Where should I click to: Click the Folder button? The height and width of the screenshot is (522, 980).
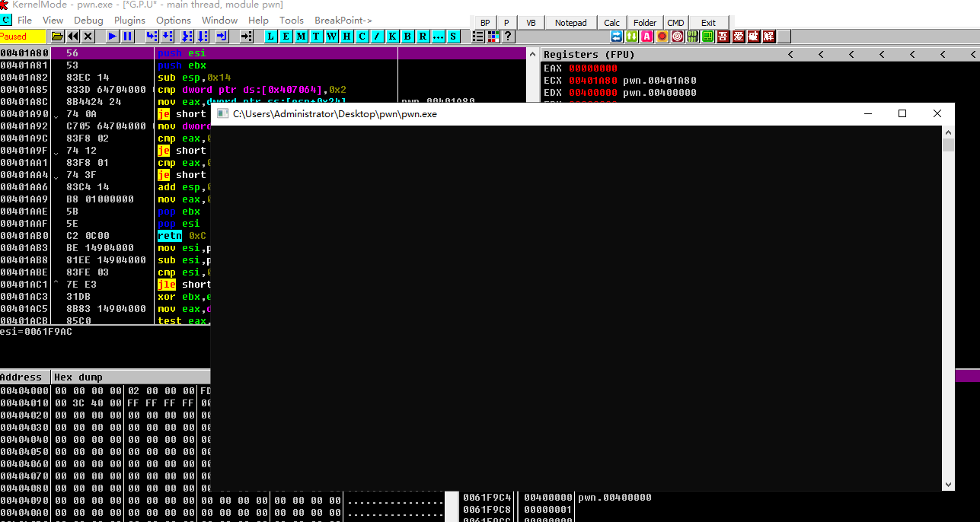[645, 23]
